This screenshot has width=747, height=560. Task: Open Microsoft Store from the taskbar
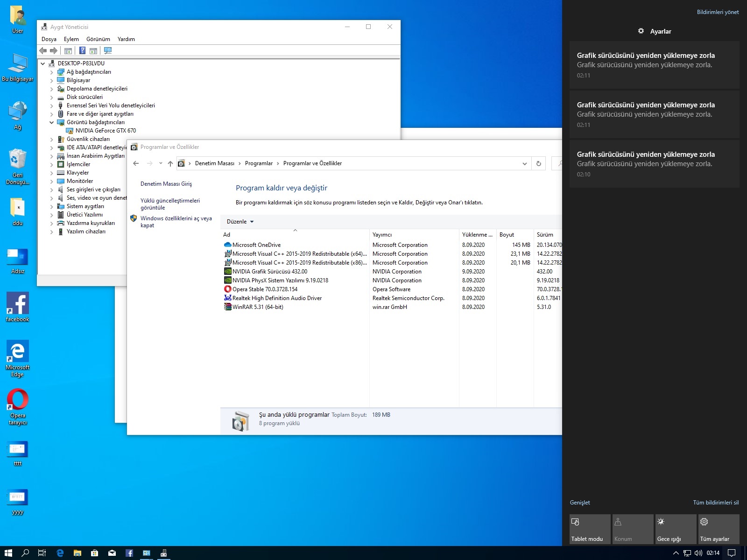pos(94,553)
